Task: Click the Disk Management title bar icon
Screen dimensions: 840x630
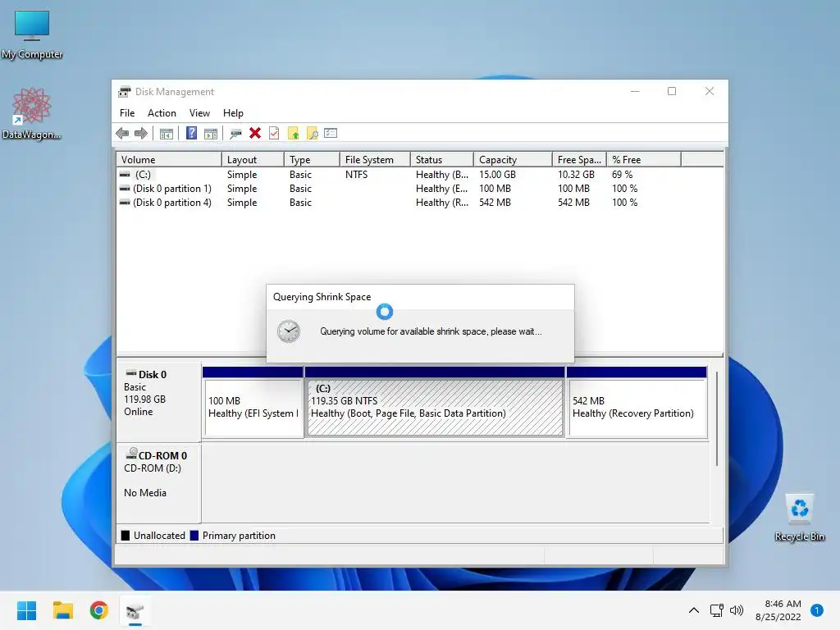Action: pyautogui.click(x=125, y=92)
